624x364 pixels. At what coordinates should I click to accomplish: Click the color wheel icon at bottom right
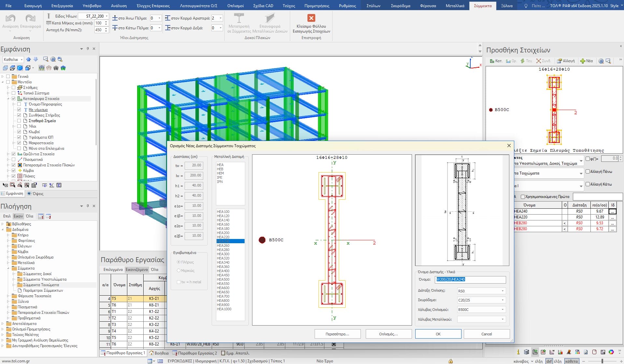[611, 352]
